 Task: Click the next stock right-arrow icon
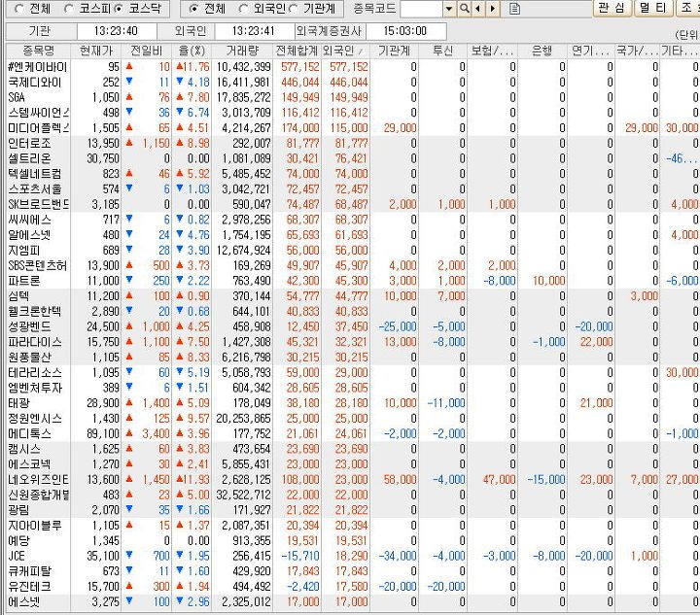pyautogui.click(x=492, y=9)
